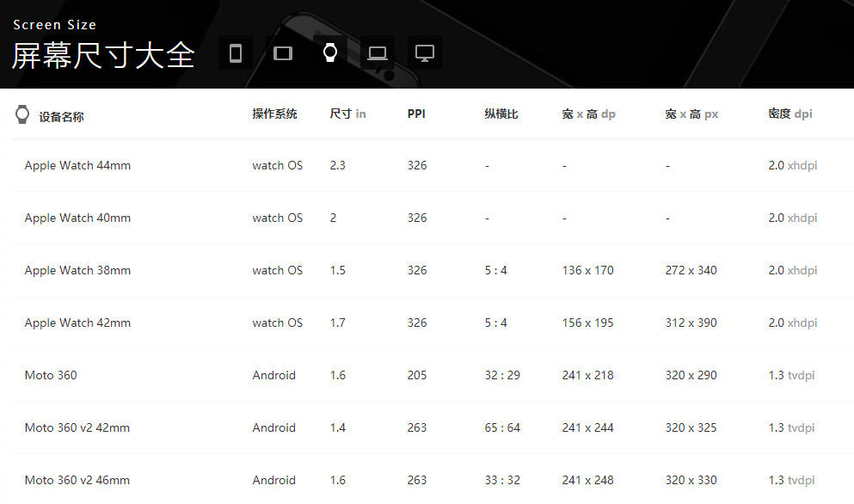Open the Apple Watch 38mm entry
854x504 pixels.
77,270
